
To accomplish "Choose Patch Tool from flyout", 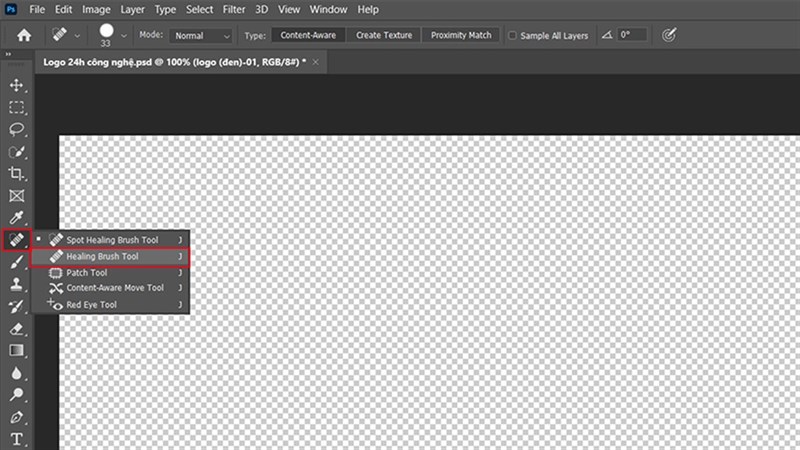I will pos(110,273).
